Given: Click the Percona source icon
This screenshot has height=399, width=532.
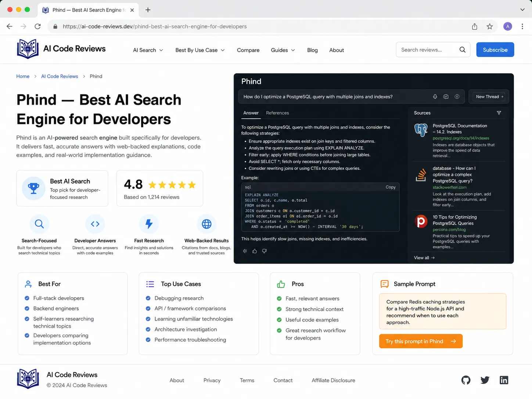Looking at the screenshot, I should 421,221.
